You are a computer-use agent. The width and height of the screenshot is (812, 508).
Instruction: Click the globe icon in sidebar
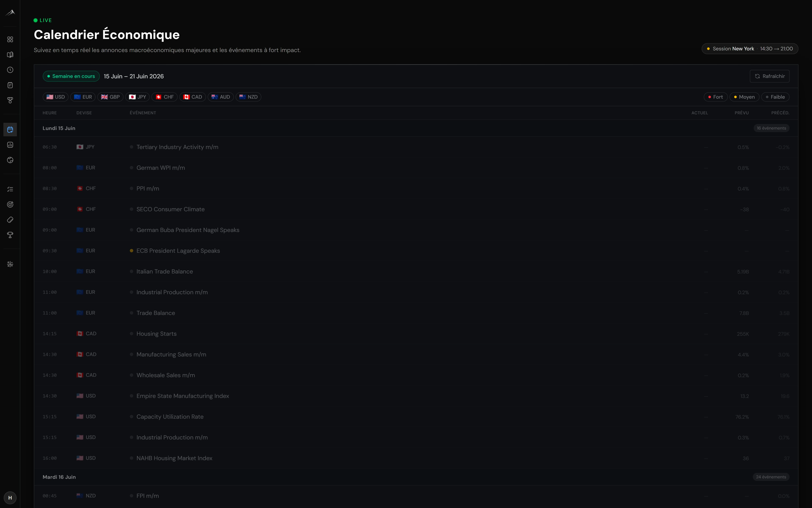click(10, 160)
